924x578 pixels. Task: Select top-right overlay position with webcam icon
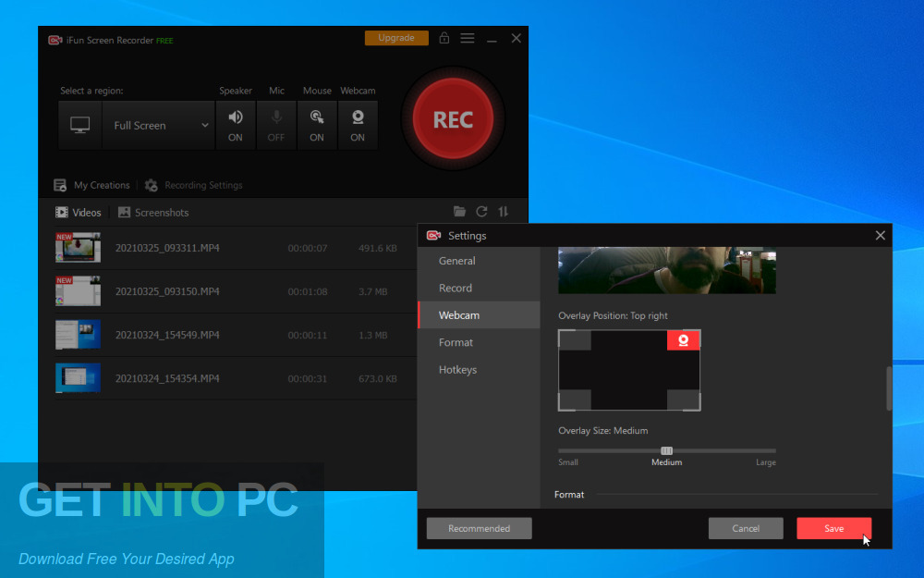(x=683, y=340)
